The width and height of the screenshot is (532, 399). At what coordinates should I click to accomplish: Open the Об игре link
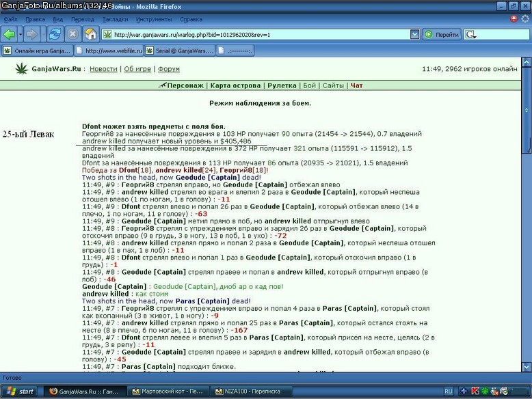(x=137, y=69)
